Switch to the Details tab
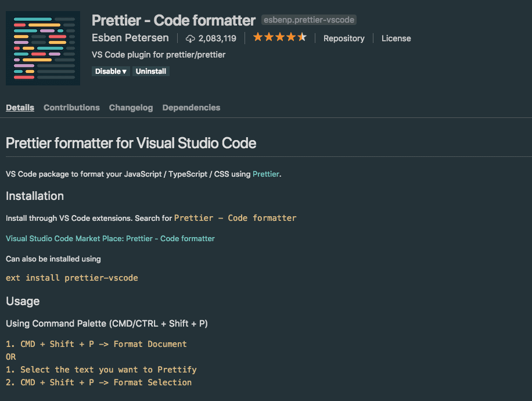532x401 pixels. [x=20, y=108]
